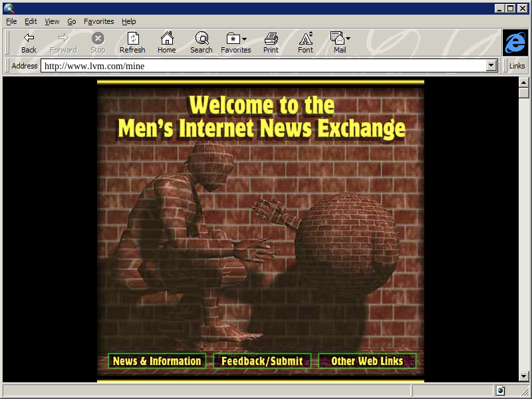This screenshot has height=399, width=532.
Task: Click the Stop loading icon
Action: (98, 39)
